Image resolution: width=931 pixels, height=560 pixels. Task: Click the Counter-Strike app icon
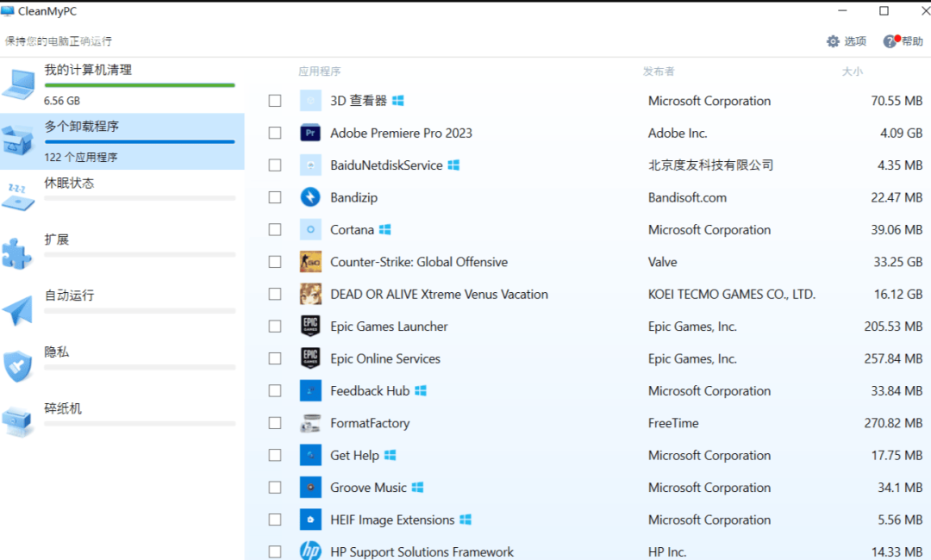point(310,262)
